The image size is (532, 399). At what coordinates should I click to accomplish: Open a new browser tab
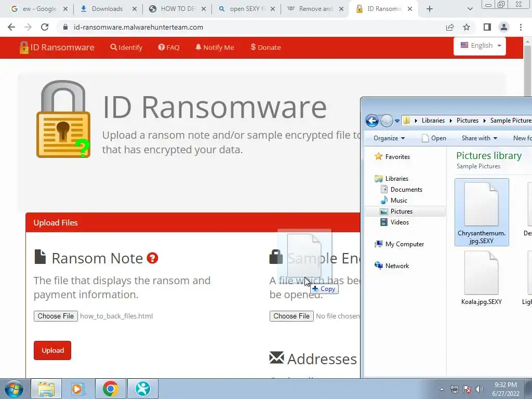coord(430,9)
